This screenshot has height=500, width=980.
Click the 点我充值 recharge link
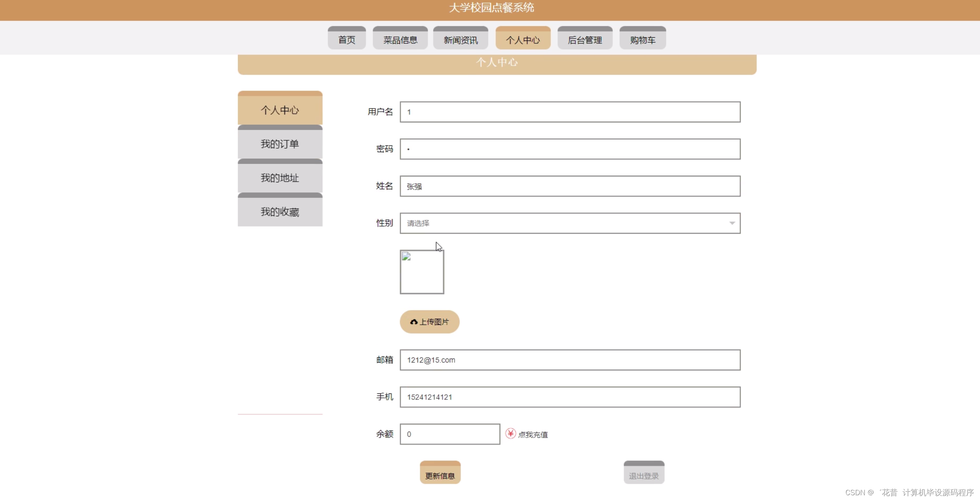coord(533,434)
